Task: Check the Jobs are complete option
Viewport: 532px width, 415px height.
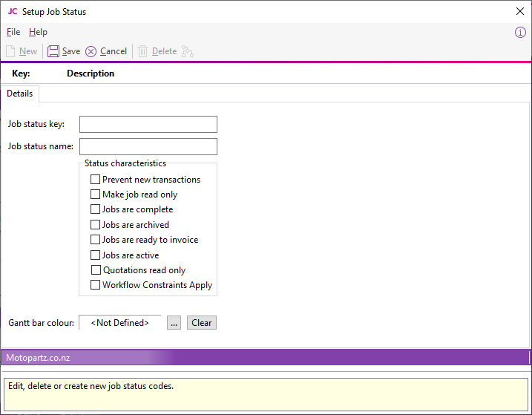Action: coord(95,209)
